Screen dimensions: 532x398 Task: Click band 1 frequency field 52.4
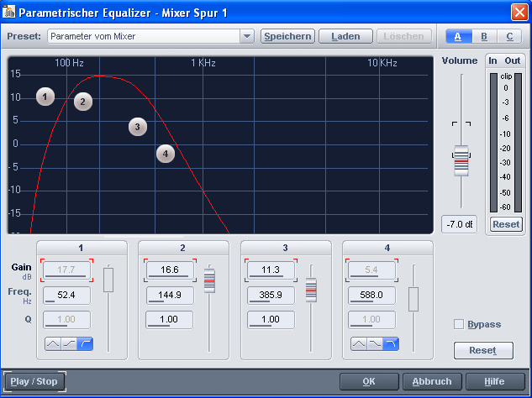coord(67,296)
